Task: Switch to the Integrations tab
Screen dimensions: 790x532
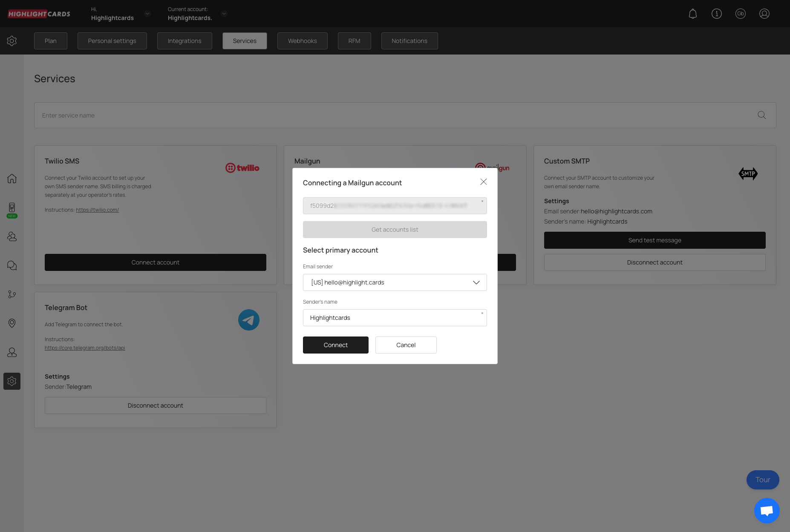Action: [185, 41]
